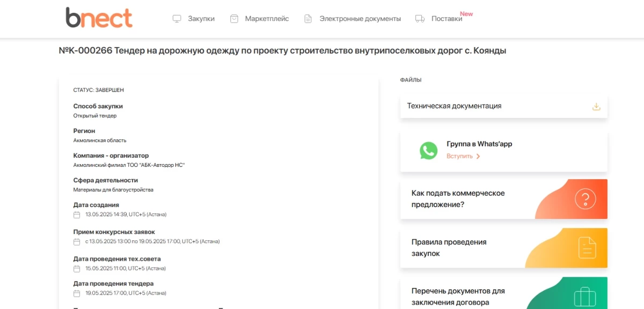
Task: Click the Техническая документация file title
Action: coord(454,106)
